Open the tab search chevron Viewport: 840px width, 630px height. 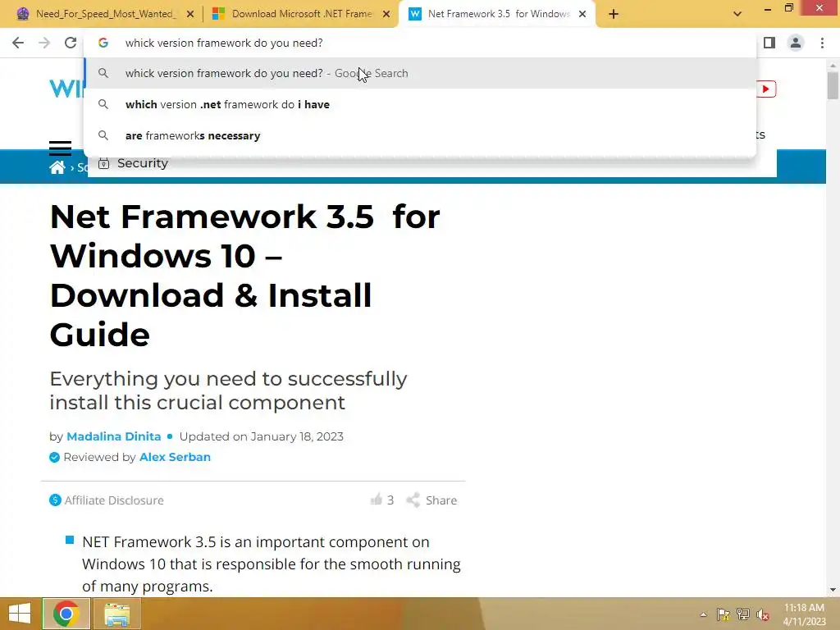pyautogui.click(x=737, y=14)
